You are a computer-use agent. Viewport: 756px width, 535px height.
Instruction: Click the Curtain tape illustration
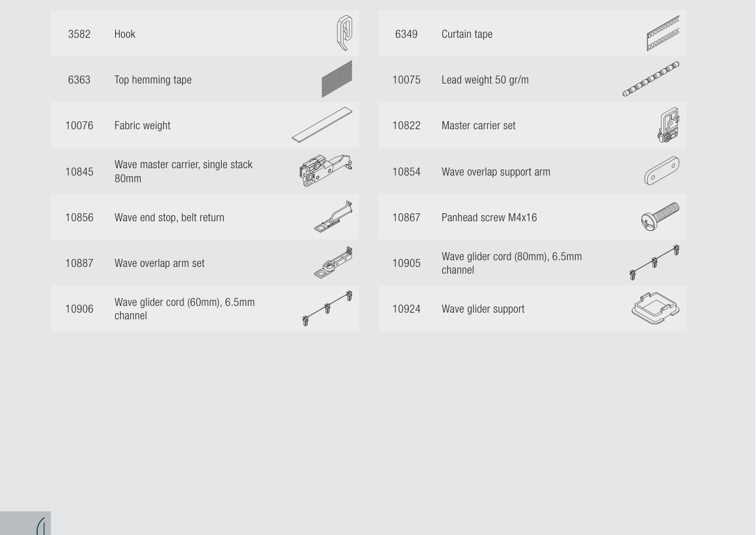663,34
